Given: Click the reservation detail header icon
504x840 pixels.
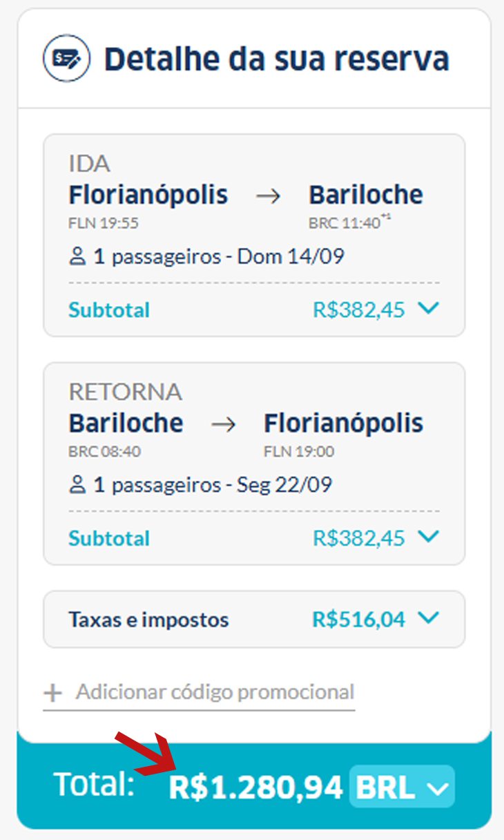Looking at the screenshot, I should coord(67,59).
